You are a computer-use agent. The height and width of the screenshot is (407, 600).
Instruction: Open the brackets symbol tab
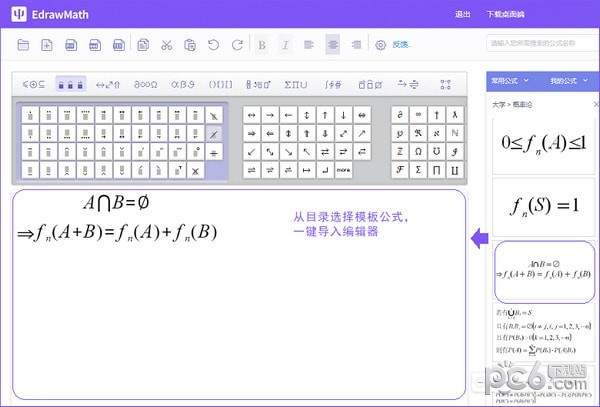pos(221,84)
